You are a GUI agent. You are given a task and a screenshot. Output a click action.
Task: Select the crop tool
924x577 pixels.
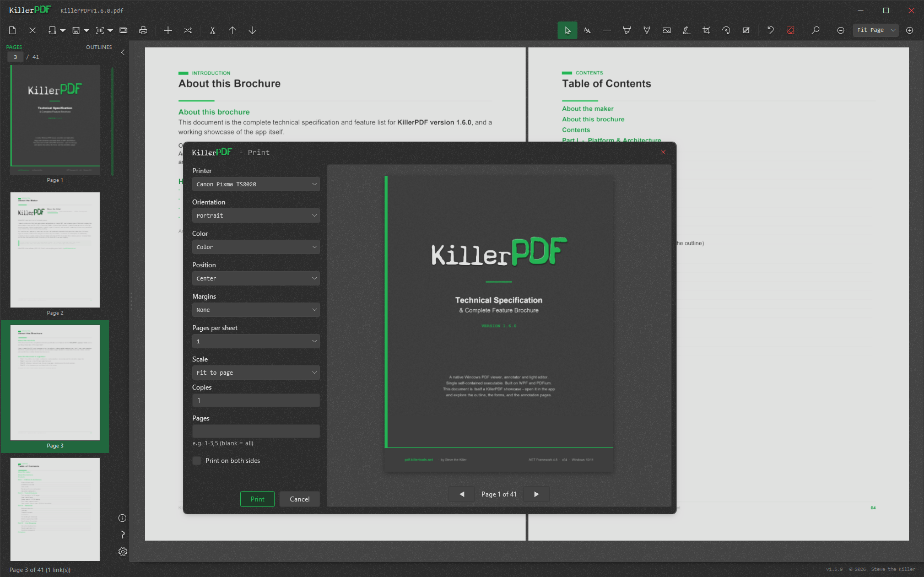point(706,30)
